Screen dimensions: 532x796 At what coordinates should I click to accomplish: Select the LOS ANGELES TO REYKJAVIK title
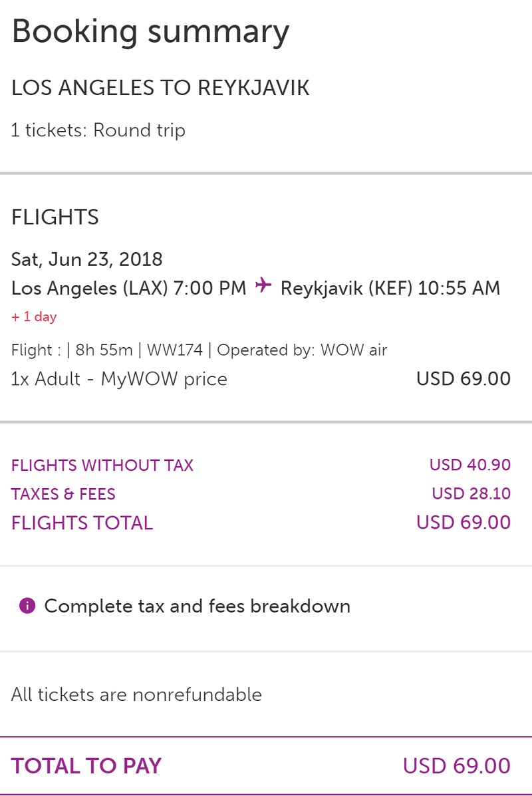160,88
